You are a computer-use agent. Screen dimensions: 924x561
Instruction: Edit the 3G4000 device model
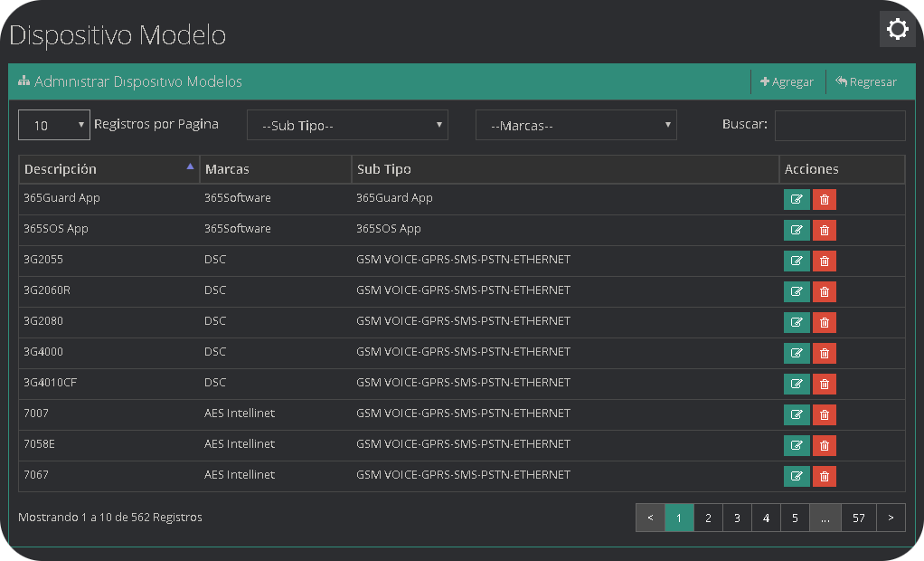[797, 354]
